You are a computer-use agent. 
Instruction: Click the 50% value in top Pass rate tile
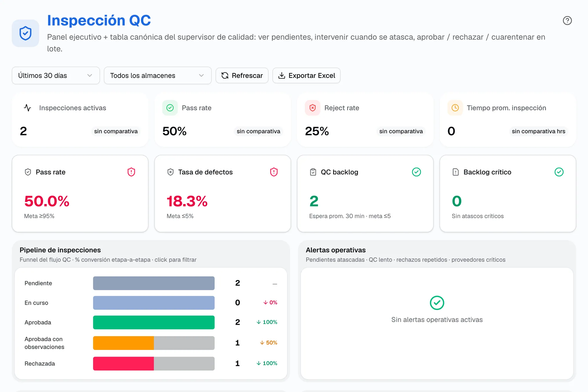click(x=174, y=131)
